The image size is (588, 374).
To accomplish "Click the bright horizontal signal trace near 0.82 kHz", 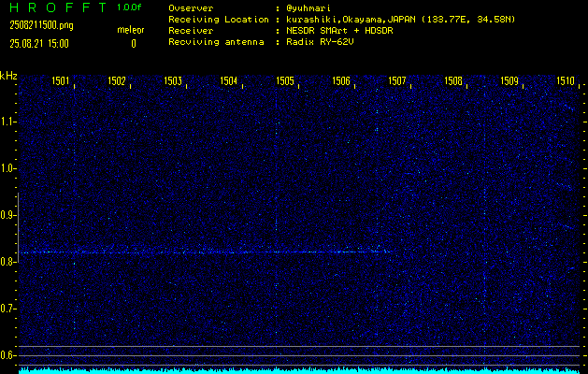I will point(207,252).
